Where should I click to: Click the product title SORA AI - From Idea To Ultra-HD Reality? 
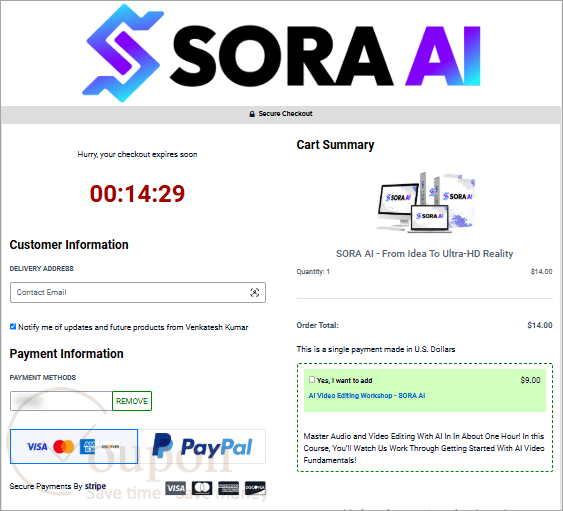[424, 254]
